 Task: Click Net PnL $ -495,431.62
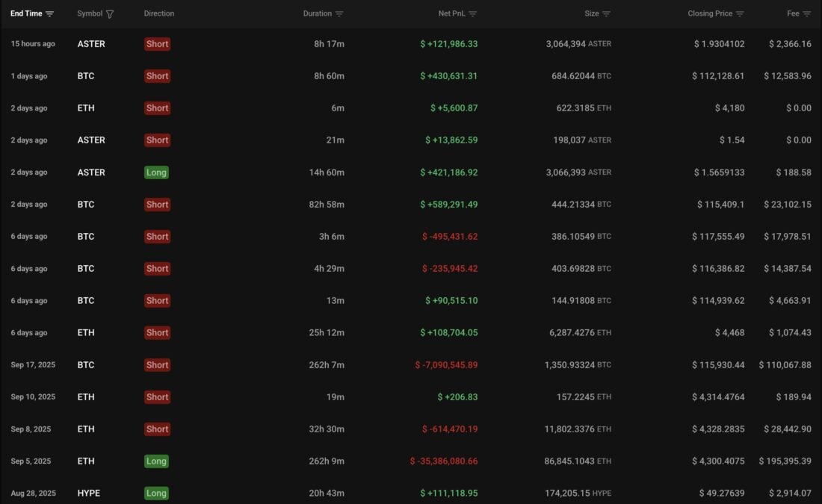[x=450, y=236]
